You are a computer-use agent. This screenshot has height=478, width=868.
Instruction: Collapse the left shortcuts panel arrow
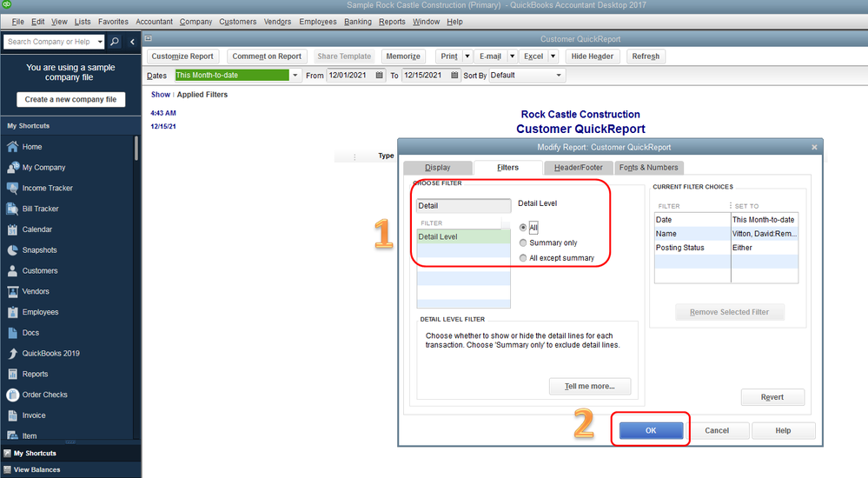132,42
